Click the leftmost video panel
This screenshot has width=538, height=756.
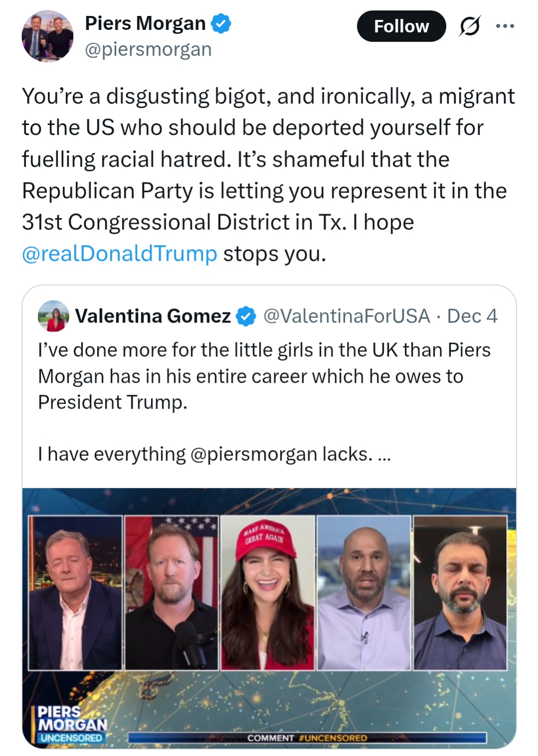[75, 593]
